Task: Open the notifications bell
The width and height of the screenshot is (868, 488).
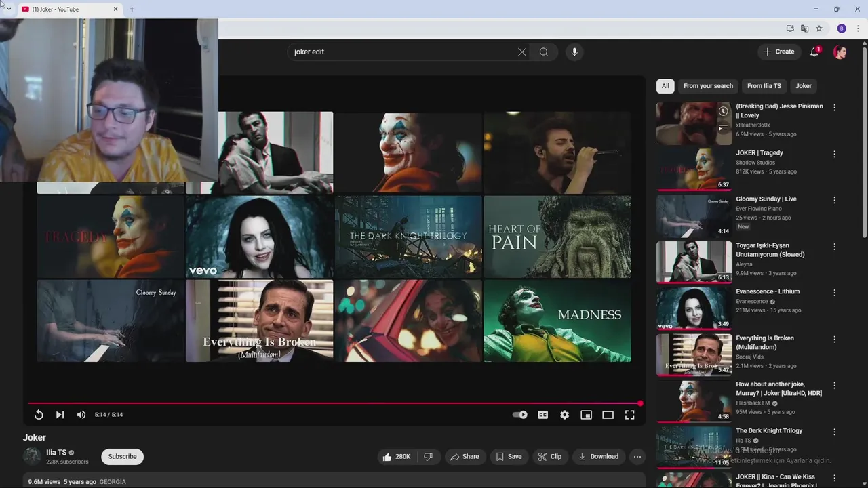Action: (815, 52)
